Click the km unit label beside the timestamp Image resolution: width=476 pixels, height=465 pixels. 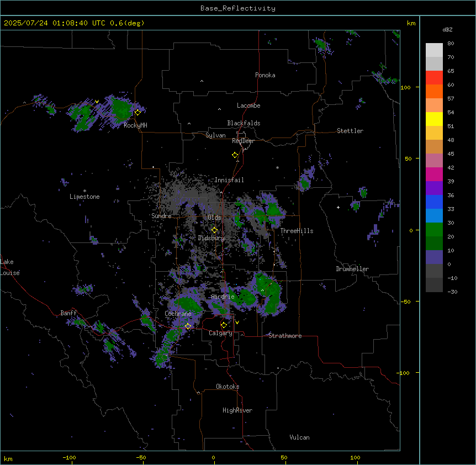(x=411, y=23)
